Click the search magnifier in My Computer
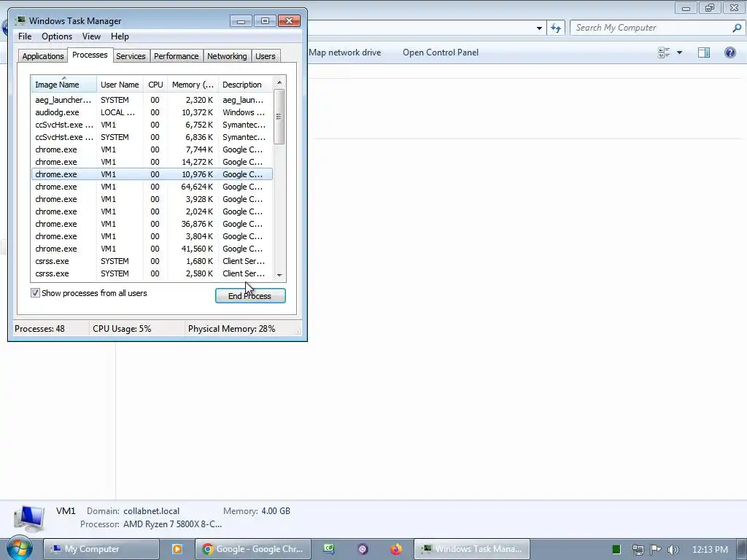 click(737, 28)
